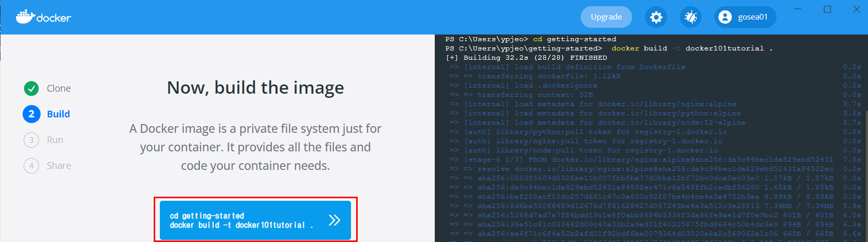Maximize the Docker Desktop window
868x242 pixels.
tap(827, 9)
